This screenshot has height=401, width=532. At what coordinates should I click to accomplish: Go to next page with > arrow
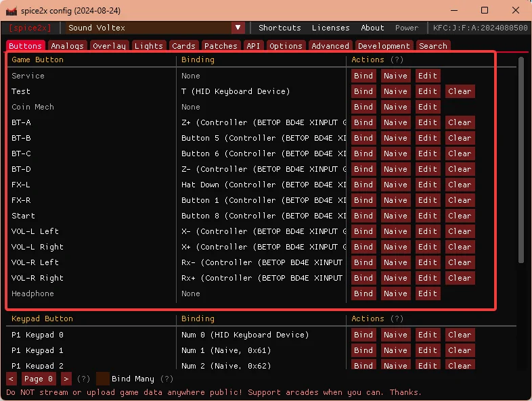(66, 379)
